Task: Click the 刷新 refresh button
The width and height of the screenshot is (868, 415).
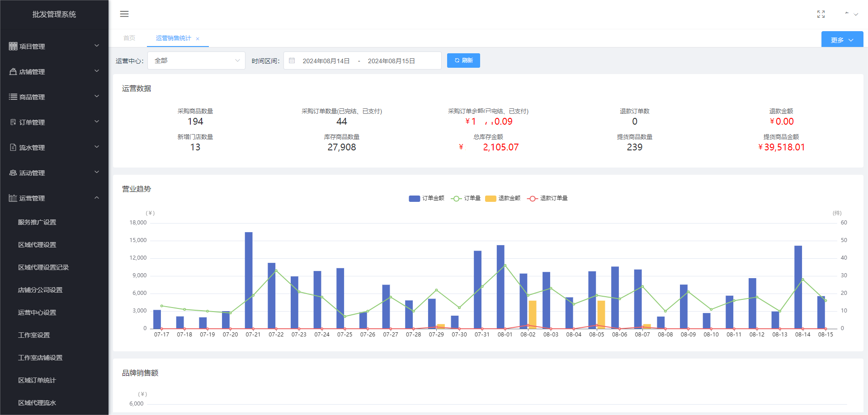Action: (x=463, y=61)
